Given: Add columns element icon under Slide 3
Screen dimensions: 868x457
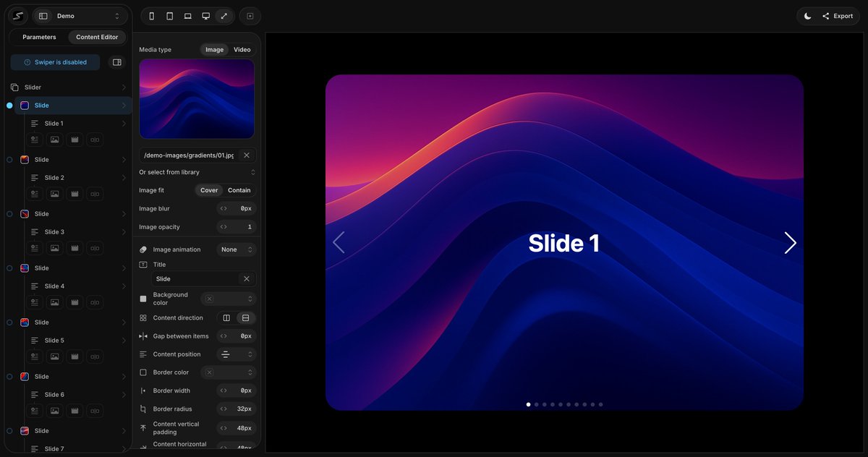Looking at the screenshot, I should tap(95, 248).
